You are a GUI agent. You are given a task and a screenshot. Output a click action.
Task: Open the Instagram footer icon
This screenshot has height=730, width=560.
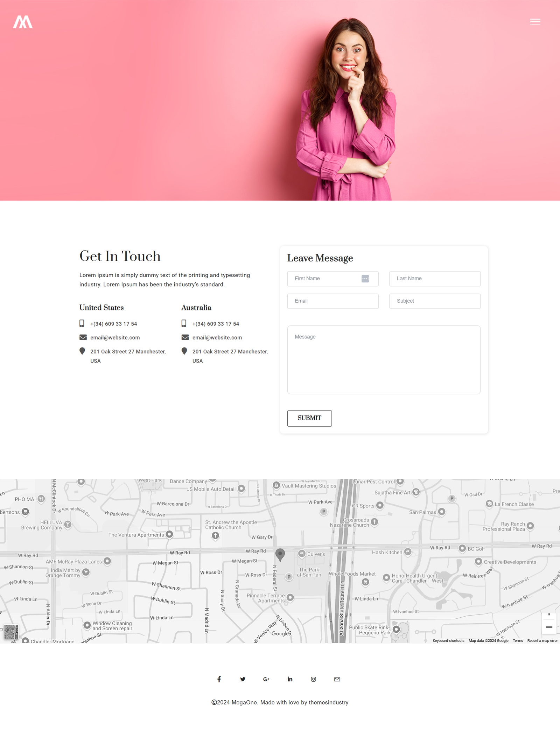[314, 679]
